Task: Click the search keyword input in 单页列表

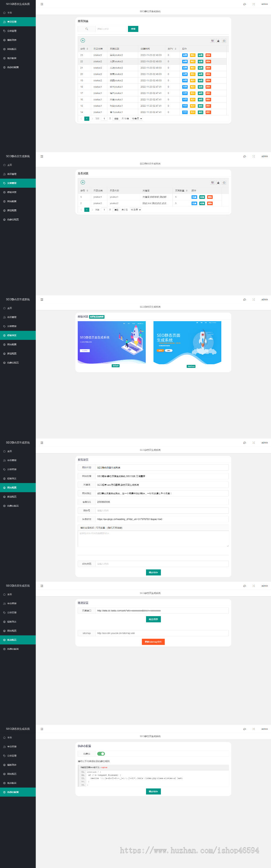Action: pos(111,29)
